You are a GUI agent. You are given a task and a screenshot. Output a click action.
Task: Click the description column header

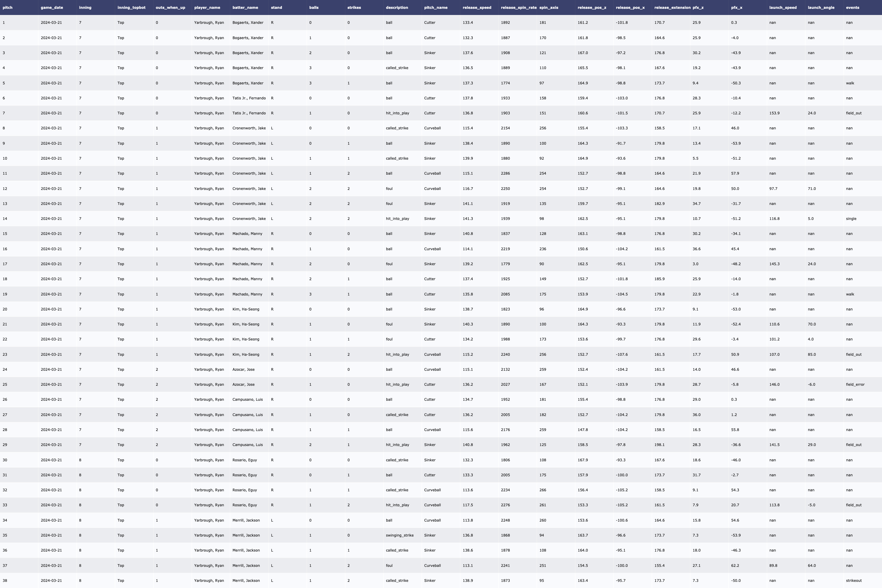[x=397, y=8]
